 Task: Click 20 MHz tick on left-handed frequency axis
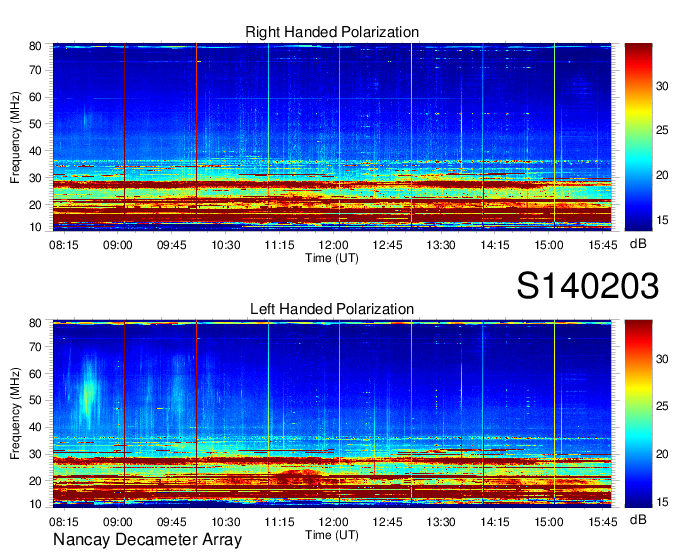point(35,481)
